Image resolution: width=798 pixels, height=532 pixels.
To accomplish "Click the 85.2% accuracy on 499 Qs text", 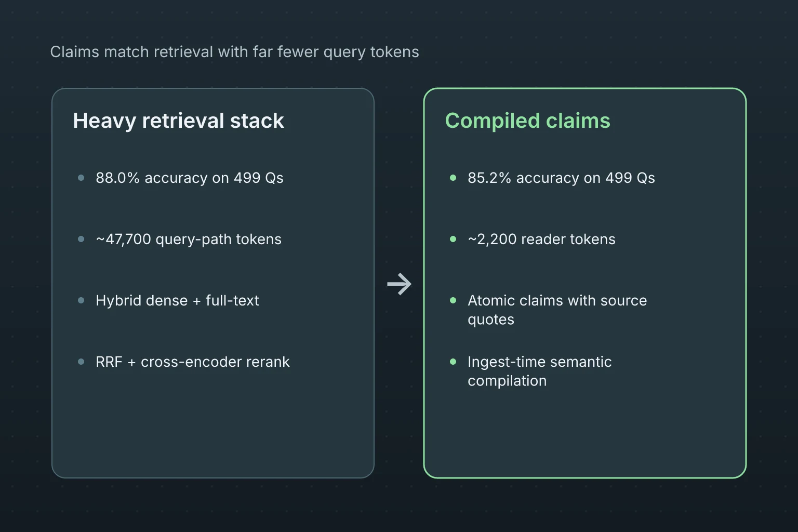I will pos(561,178).
